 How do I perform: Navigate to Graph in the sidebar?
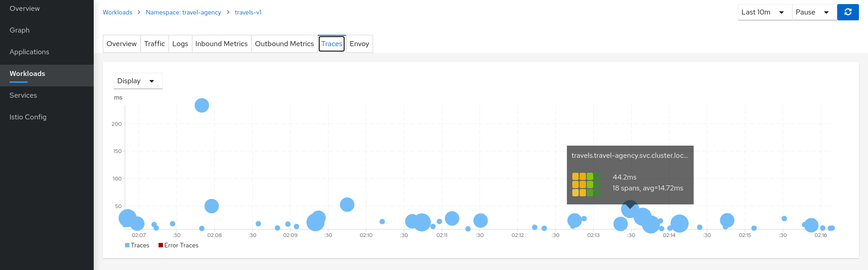point(19,30)
